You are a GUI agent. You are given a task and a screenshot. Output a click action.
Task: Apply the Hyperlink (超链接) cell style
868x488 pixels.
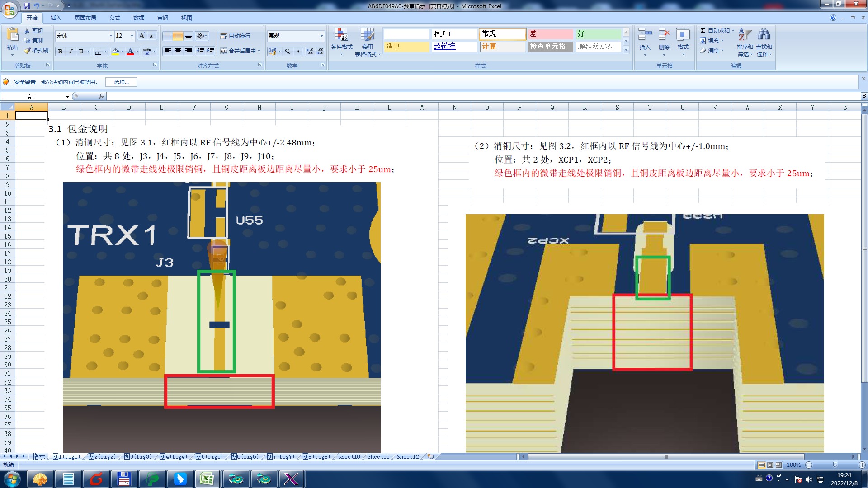(x=454, y=47)
